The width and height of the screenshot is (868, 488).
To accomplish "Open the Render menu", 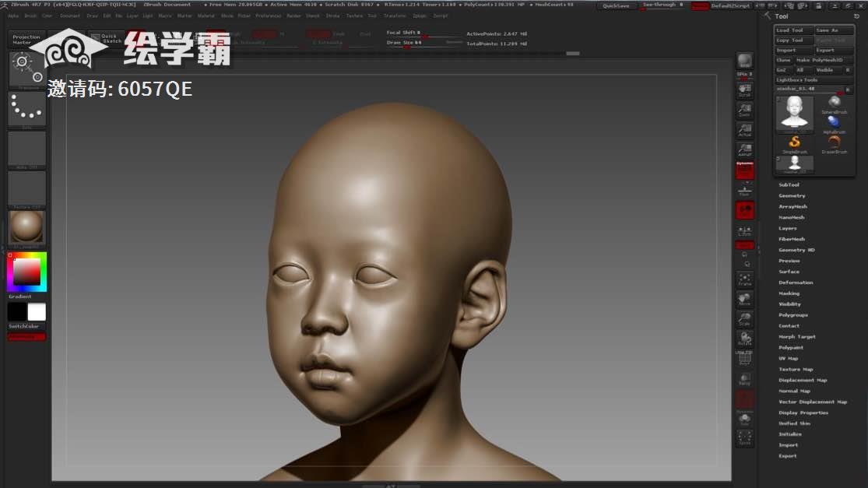I will tap(293, 16).
